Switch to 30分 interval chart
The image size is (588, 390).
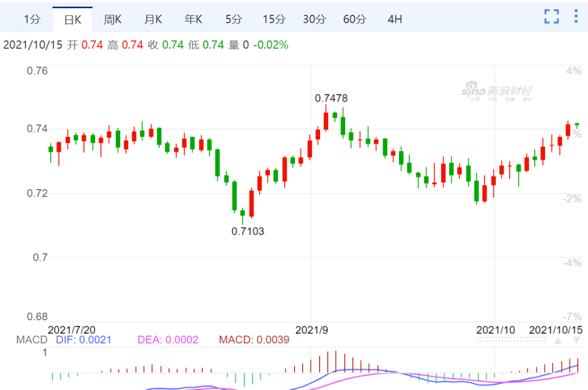click(x=314, y=19)
